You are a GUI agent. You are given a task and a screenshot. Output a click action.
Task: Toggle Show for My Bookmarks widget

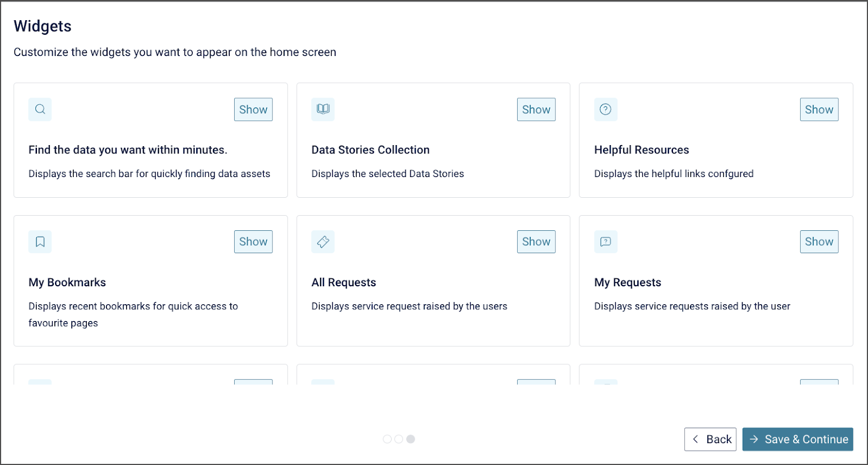[253, 242]
